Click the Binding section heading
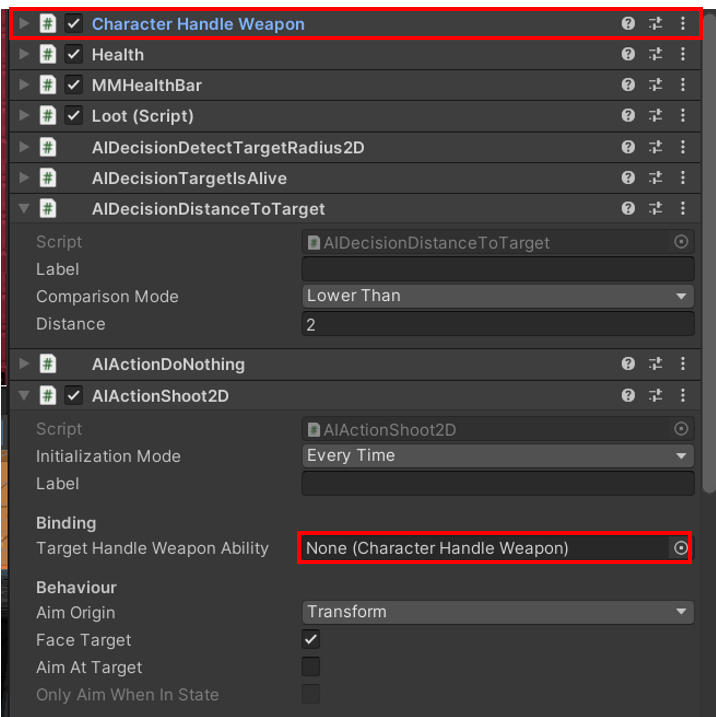Viewport: 716px width, 717px height. point(66,523)
